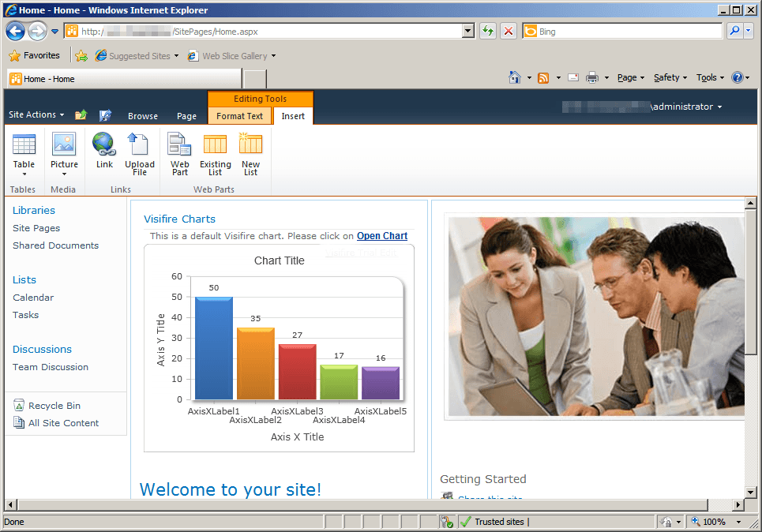Image resolution: width=762 pixels, height=532 pixels.
Task: Click the Libraries heading link
Action: [x=33, y=211]
